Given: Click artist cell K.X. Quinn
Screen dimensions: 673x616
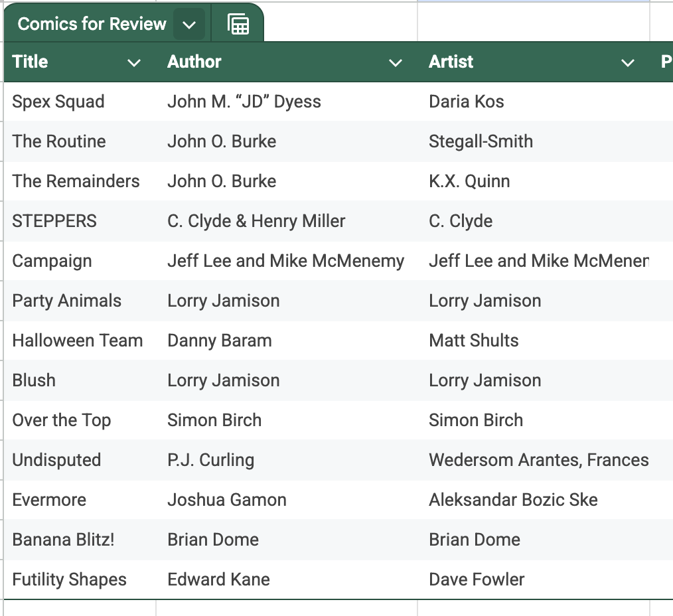Looking at the screenshot, I should pyautogui.click(x=534, y=182).
